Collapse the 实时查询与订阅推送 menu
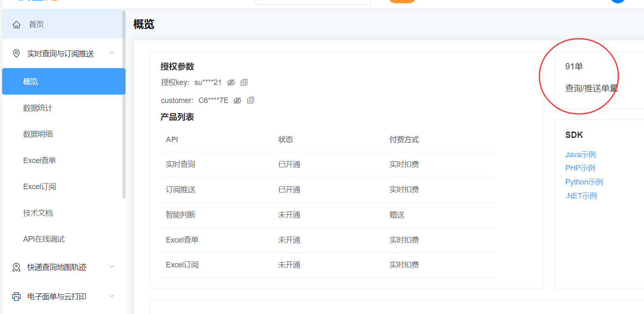The width and height of the screenshot is (644, 314). 112,53
